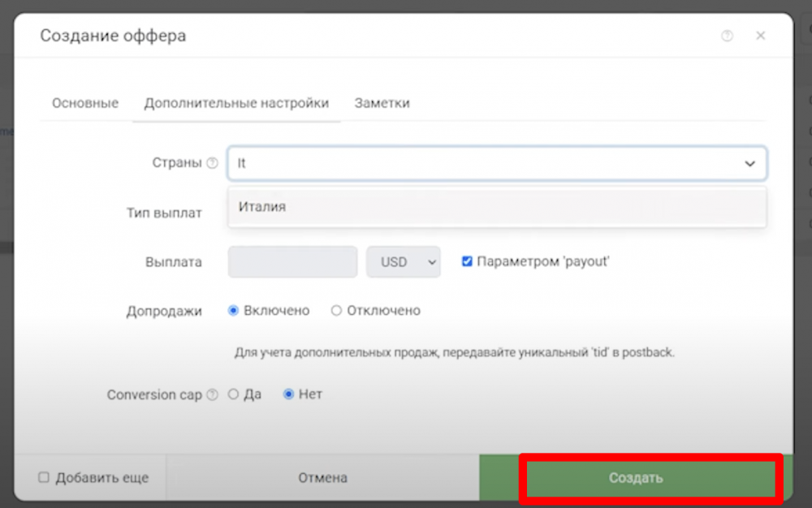Click the help icon next to Страны
The image size is (812, 508).
212,163
